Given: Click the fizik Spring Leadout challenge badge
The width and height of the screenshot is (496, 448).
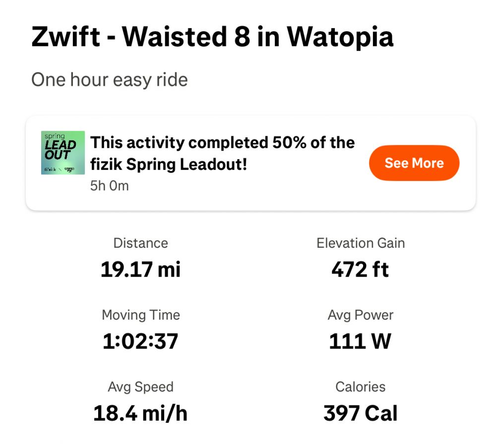Looking at the screenshot, I should pyautogui.click(x=62, y=153).
